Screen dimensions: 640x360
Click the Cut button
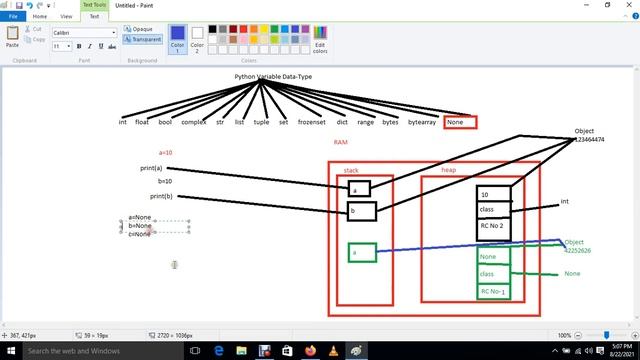pyautogui.click(x=33, y=29)
